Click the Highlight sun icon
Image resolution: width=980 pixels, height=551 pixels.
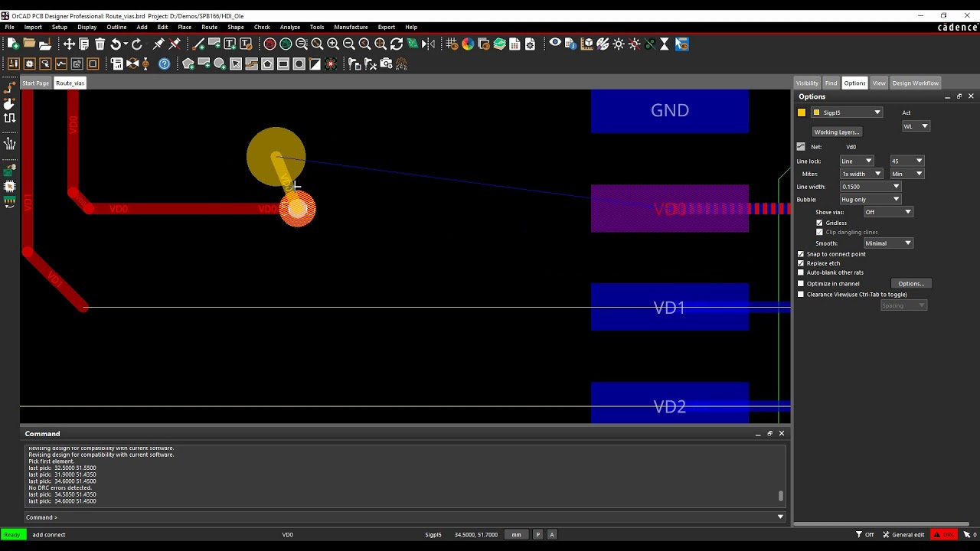[x=619, y=44]
